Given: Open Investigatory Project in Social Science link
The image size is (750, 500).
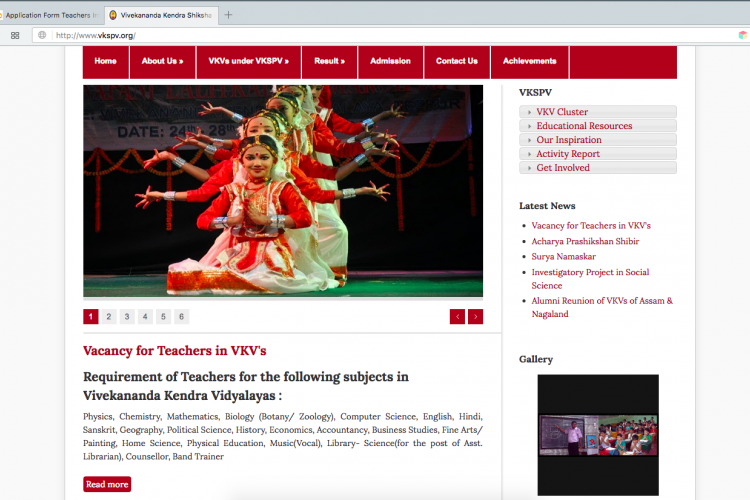Looking at the screenshot, I should [591, 278].
